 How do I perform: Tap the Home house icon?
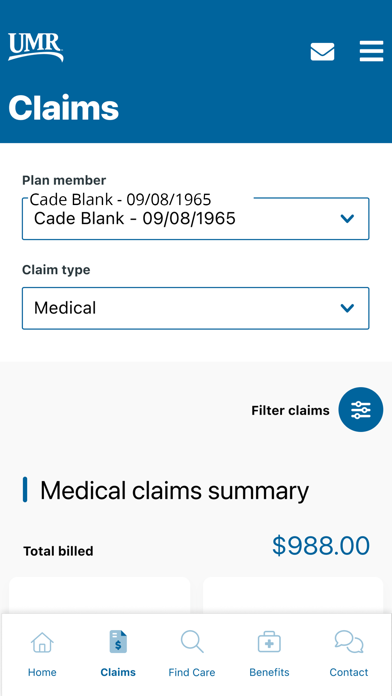(x=42, y=643)
